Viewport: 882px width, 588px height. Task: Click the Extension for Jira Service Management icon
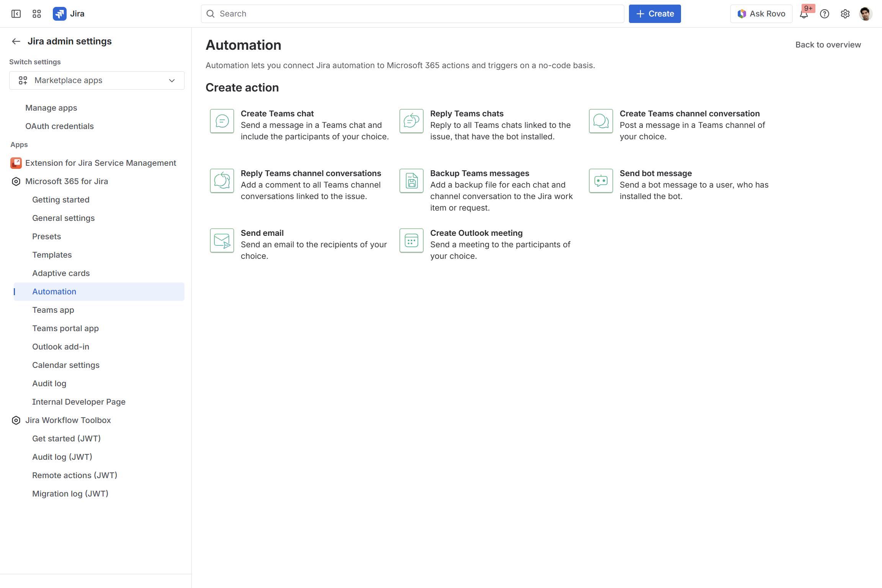point(16,163)
